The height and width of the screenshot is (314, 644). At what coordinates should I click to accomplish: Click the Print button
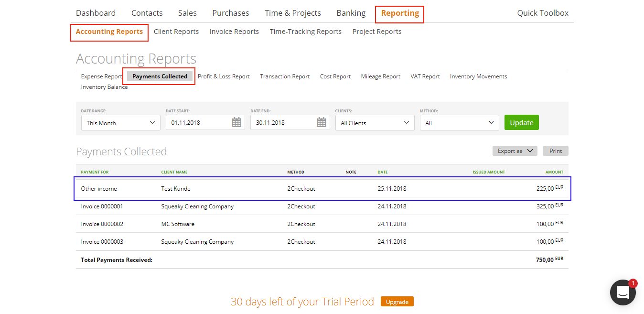tap(555, 151)
